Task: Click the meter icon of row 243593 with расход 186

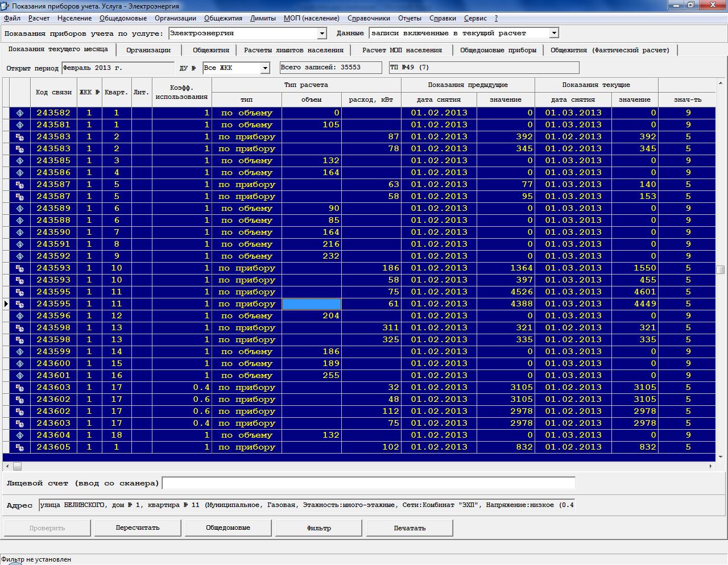Action: tap(19, 268)
